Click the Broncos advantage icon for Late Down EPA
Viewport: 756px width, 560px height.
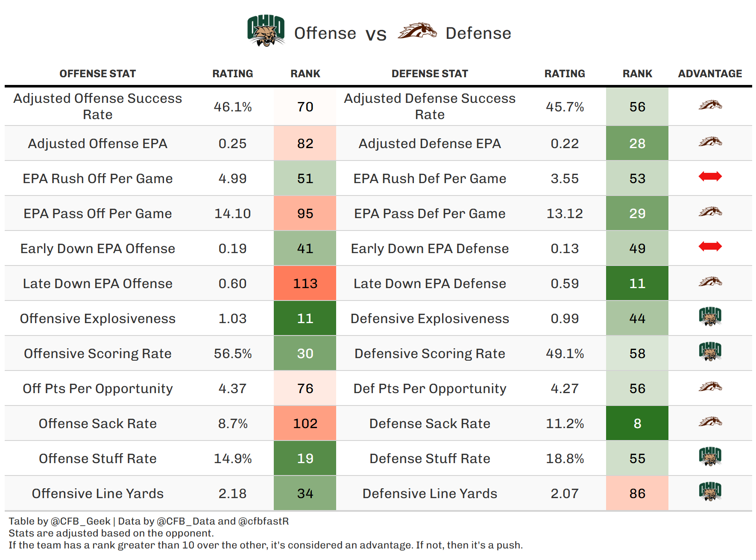710,282
